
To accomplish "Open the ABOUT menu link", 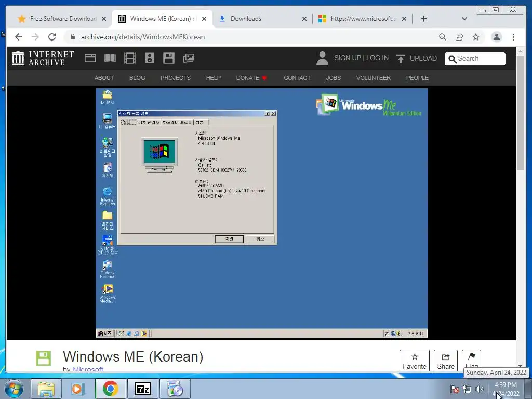I will [x=104, y=78].
